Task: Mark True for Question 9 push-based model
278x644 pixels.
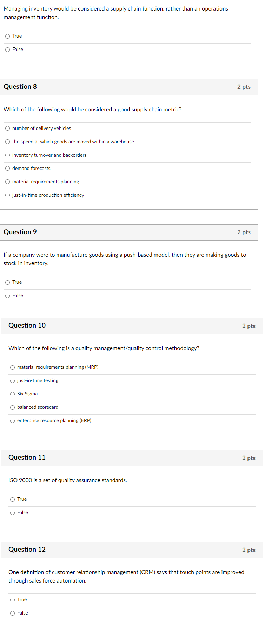Action: (8, 282)
